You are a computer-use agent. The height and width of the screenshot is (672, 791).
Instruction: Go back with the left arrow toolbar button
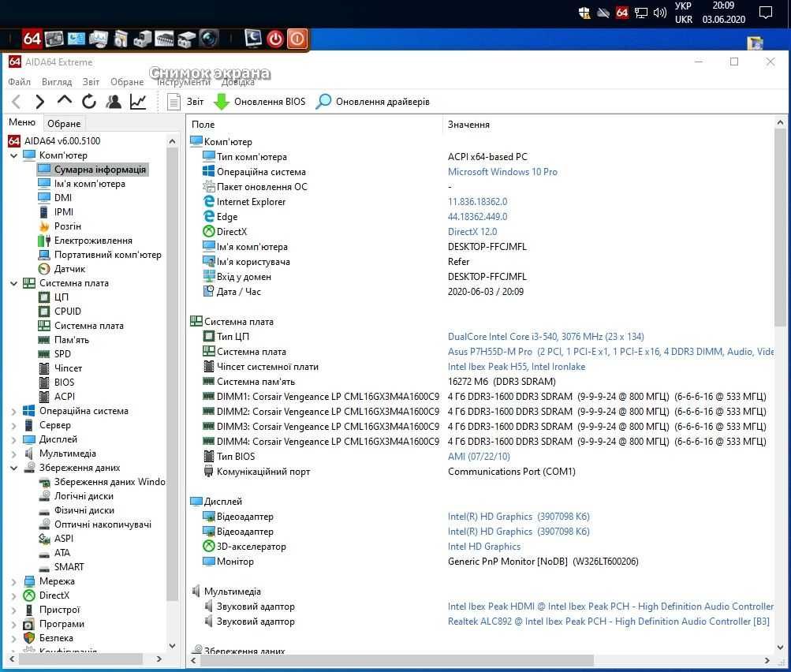click(16, 102)
